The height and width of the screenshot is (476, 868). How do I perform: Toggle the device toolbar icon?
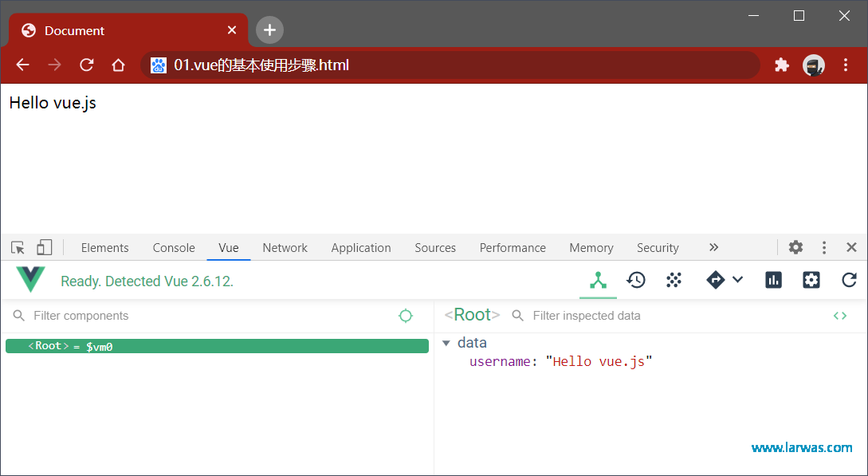pos(45,247)
